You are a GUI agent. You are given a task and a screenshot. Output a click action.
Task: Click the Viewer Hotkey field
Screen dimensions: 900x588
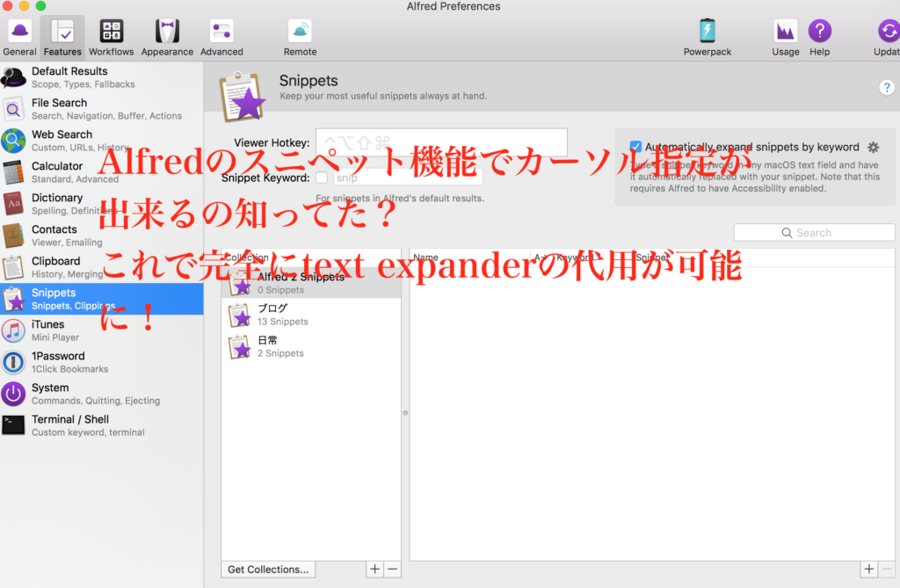441,142
